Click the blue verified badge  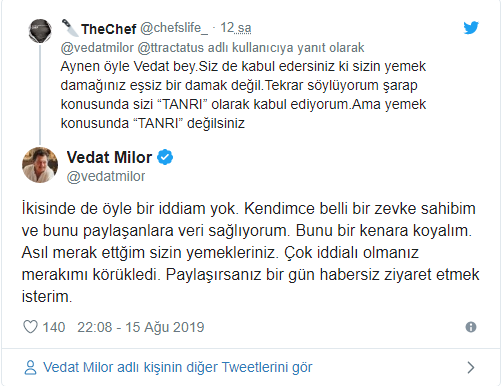[165, 157]
